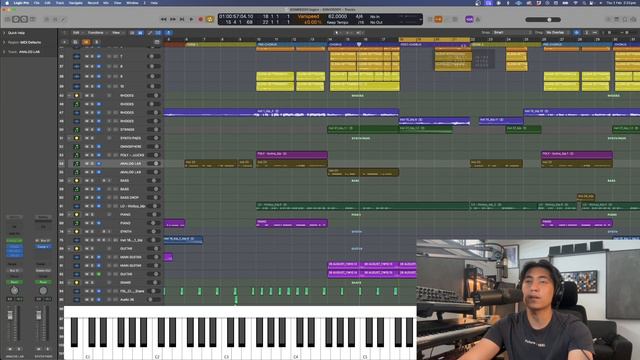
Task: Toggle the Inspector button in control bar
Action: (16, 19)
